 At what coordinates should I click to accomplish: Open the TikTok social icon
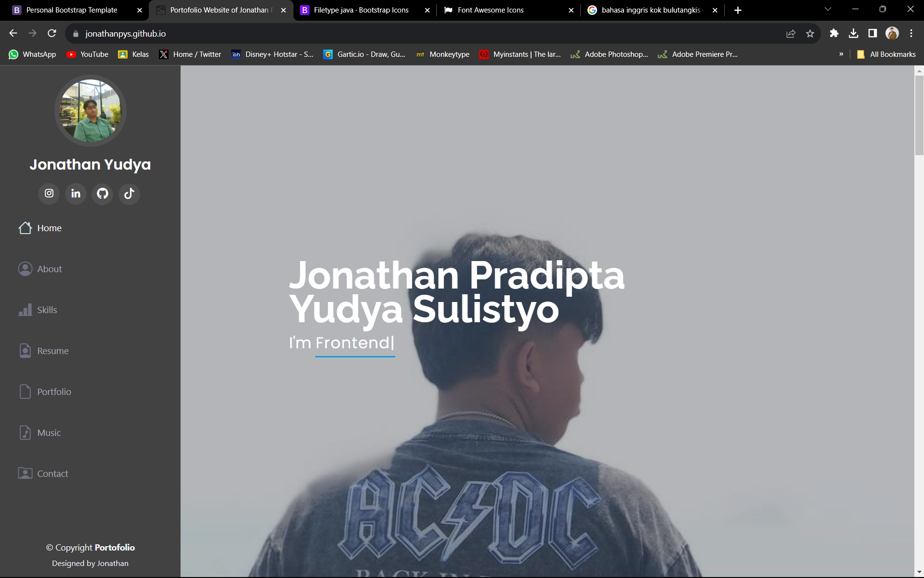pos(129,194)
